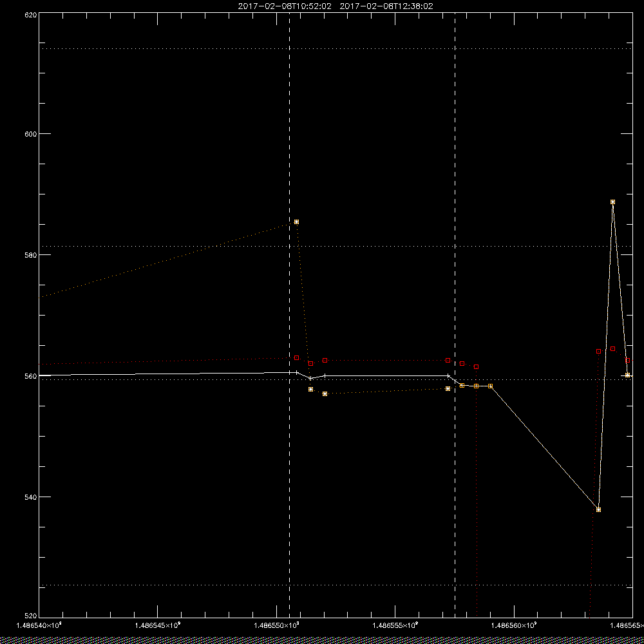Select the y-axis label 600

[x=31, y=134]
